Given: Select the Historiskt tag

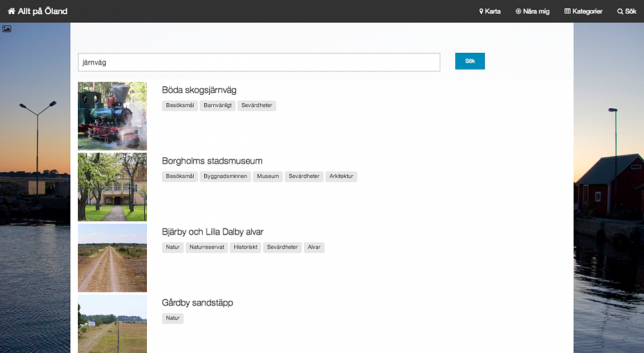Looking at the screenshot, I should 245,247.
